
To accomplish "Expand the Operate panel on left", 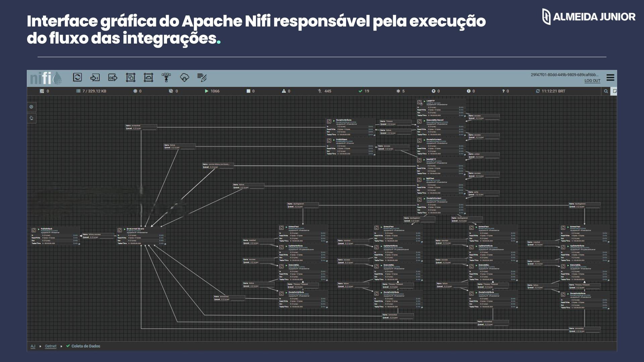I will [x=32, y=118].
